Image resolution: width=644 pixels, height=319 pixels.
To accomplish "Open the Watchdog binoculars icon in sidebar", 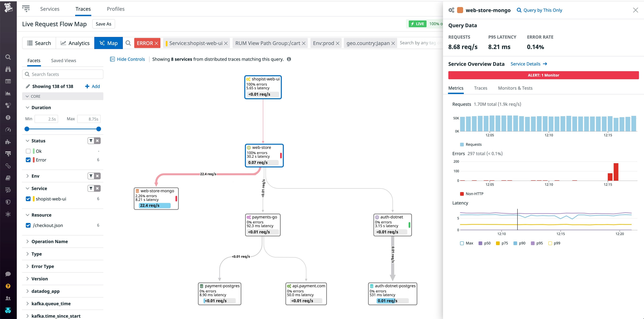I will coord(8,69).
